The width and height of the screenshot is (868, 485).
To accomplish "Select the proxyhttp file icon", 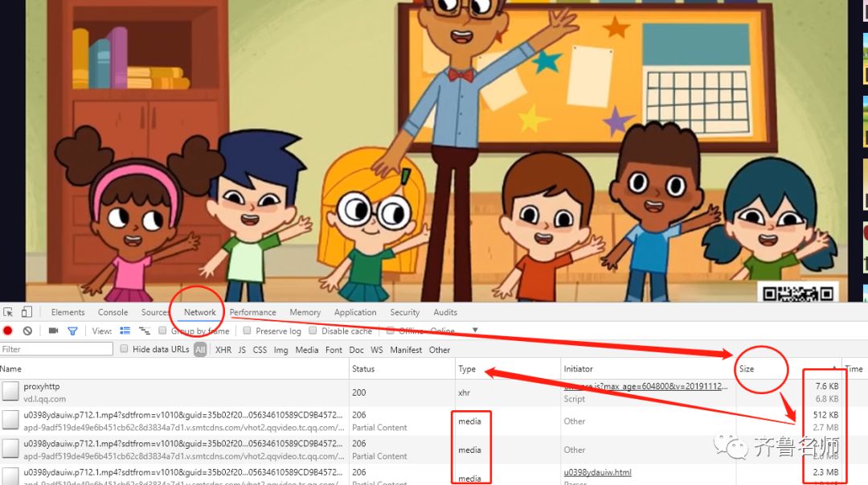I will [10, 392].
